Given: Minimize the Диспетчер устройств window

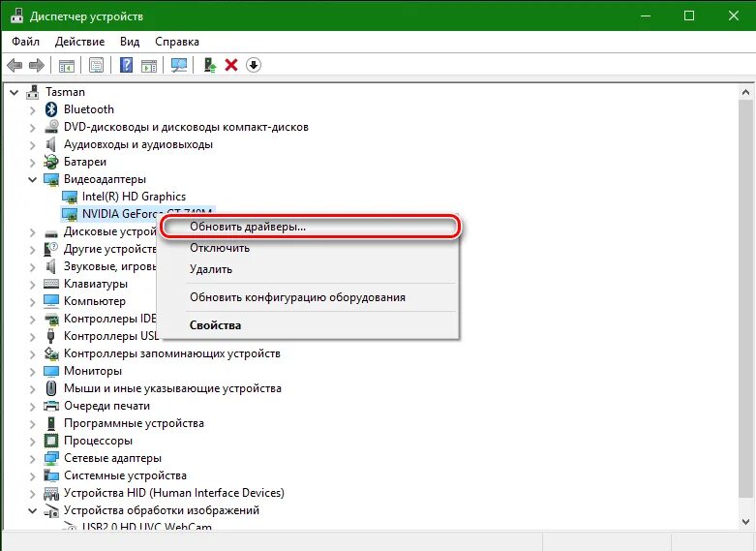Looking at the screenshot, I should [646, 15].
